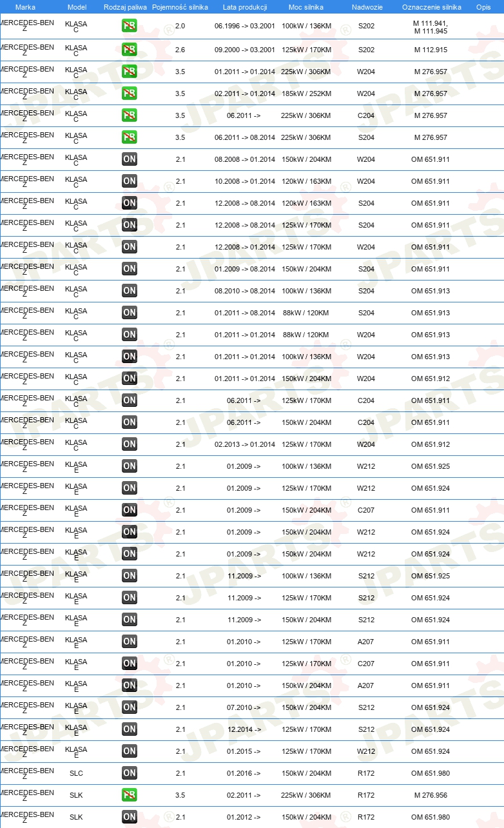Click the PB fuel icon in the M 112.915 row

click(x=130, y=50)
